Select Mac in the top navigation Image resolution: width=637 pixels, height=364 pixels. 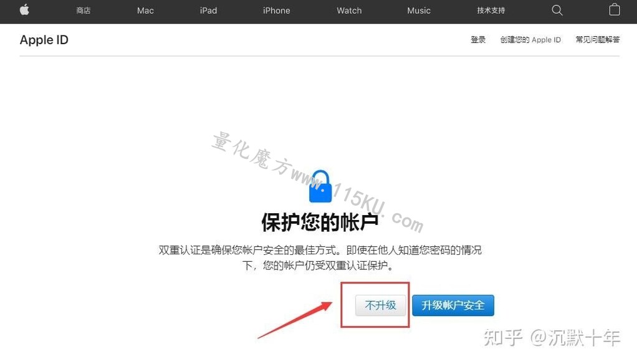click(145, 11)
